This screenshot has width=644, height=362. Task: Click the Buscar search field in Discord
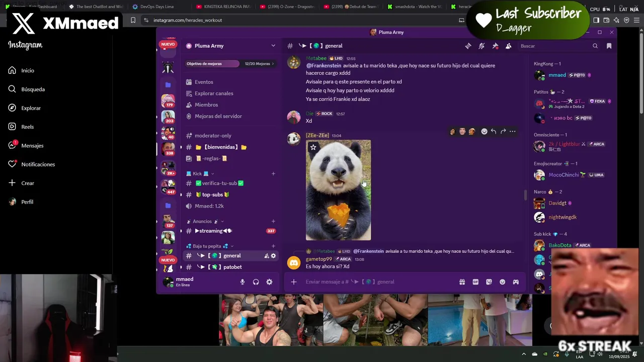(x=558, y=46)
